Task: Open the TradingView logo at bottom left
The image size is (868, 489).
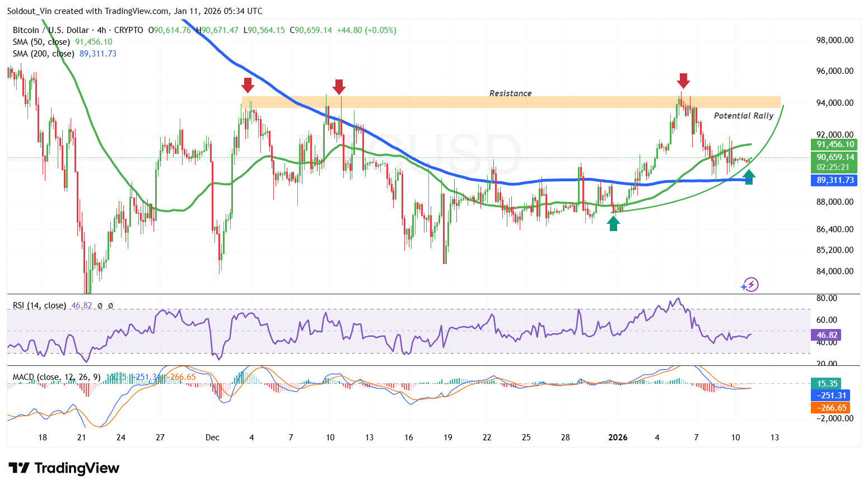Action: pos(63,468)
